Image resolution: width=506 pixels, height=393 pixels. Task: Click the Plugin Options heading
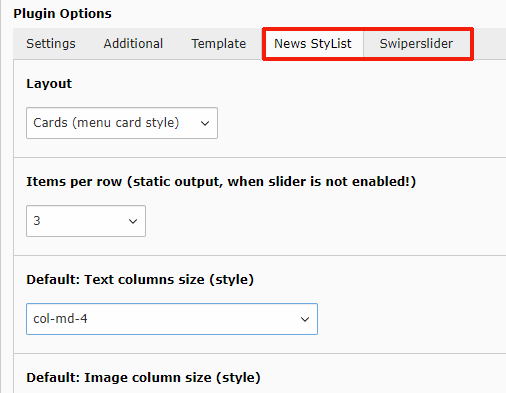[x=62, y=14]
